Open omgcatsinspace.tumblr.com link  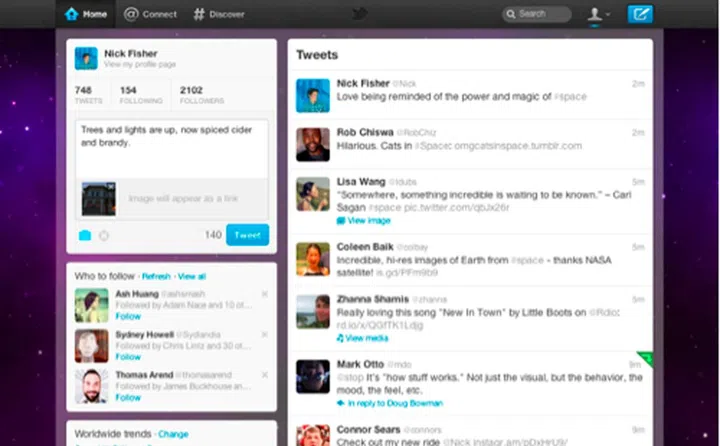(x=518, y=146)
